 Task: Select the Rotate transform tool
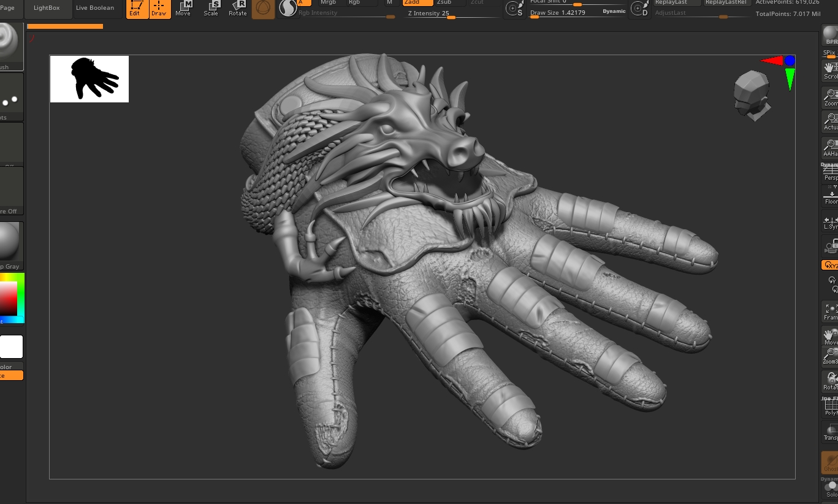(238, 9)
